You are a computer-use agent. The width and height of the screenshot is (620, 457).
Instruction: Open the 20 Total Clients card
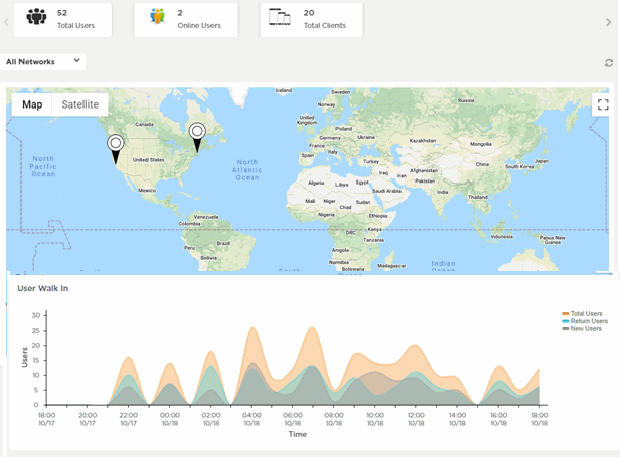point(312,19)
